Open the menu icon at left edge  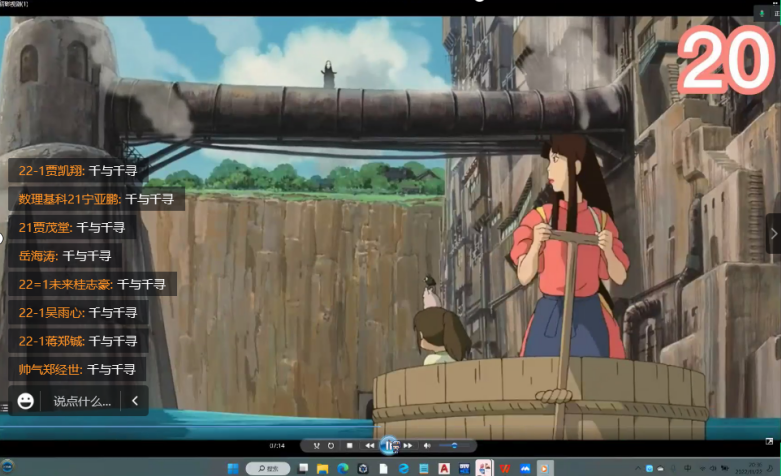point(4,408)
